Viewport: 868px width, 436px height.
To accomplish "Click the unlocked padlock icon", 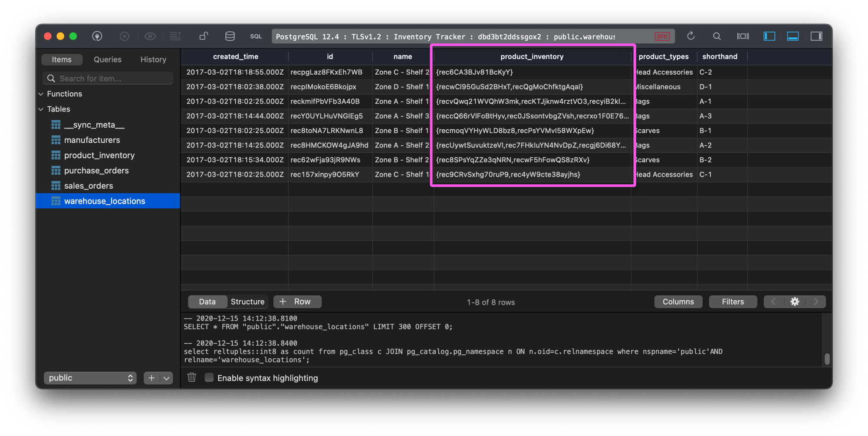I will [x=204, y=36].
